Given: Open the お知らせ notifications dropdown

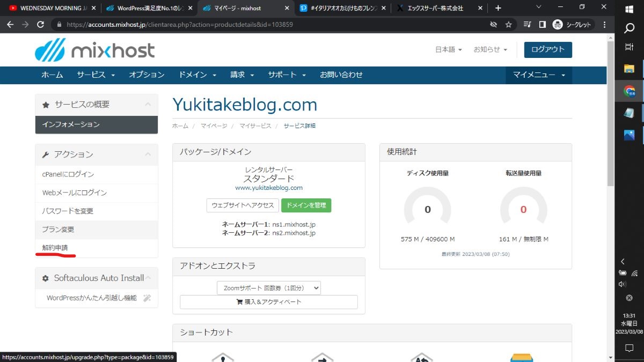Looking at the screenshot, I should tap(491, 49).
